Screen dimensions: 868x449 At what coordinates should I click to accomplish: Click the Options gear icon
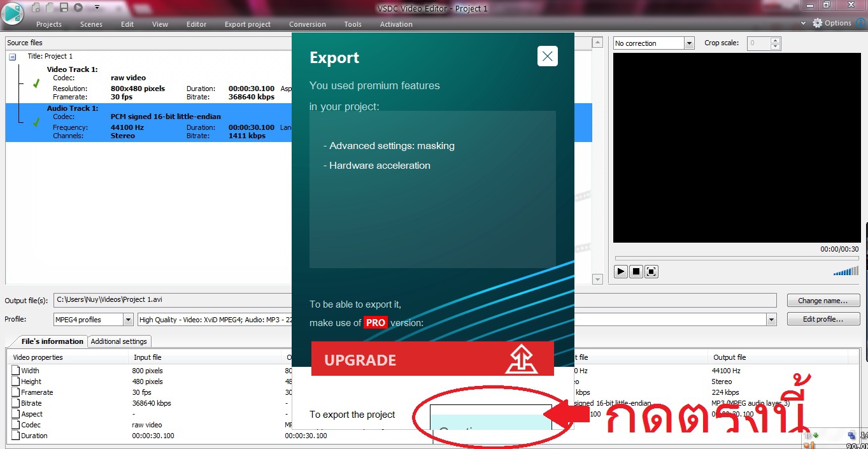point(818,23)
